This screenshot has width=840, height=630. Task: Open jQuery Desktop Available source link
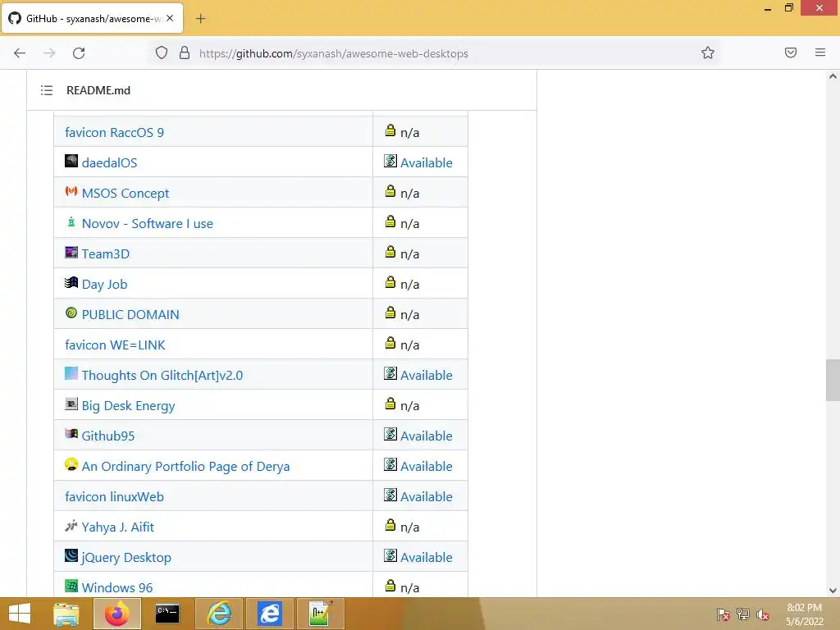coord(427,558)
